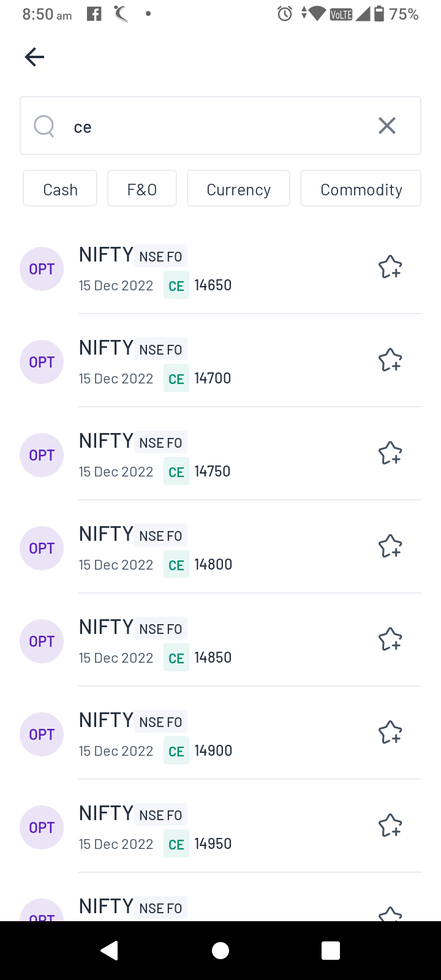Clear the search text with X
The height and width of the screenshot is (980, 441).
pos(387,126)
